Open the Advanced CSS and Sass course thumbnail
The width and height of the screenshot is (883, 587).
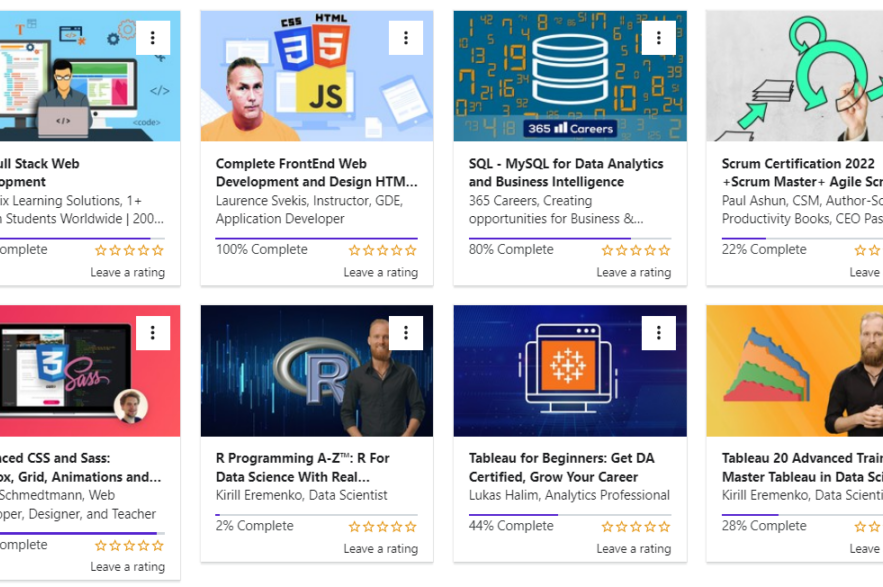coord(90,371)
